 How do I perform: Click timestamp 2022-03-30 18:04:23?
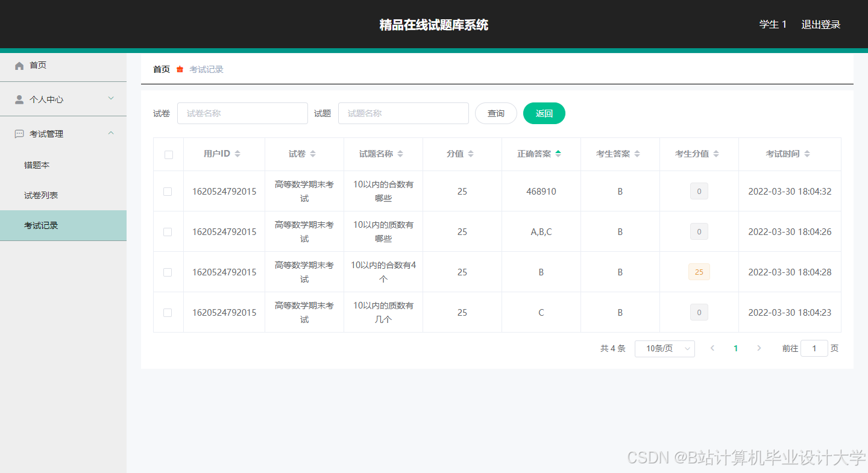tap(790, 313)
